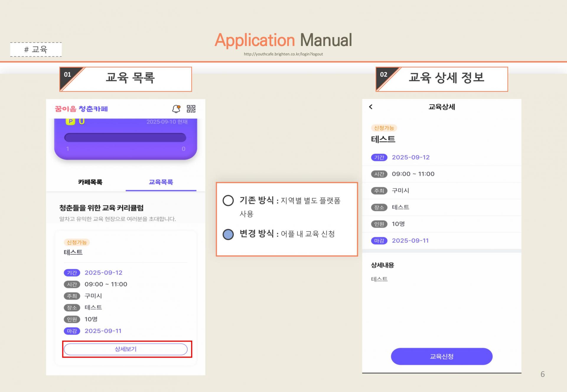Screen dimensions: 567x392
Task: Click the 꿈이음 청춘카페 logo
Action: 81,109
